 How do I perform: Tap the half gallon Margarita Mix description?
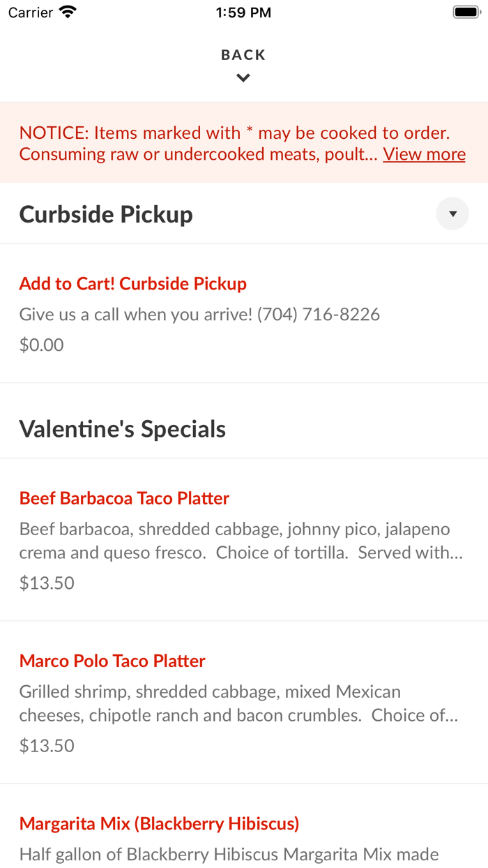(x=229, y=854)
